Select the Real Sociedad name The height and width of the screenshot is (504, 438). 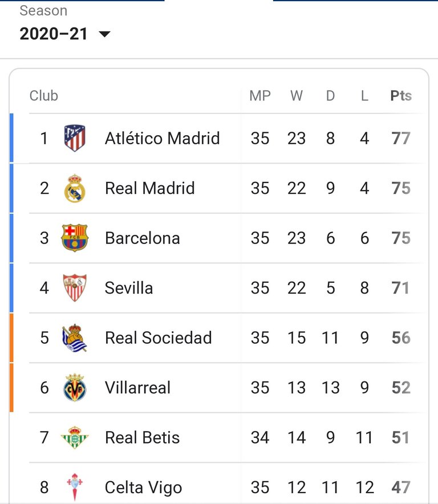[159, 338]
